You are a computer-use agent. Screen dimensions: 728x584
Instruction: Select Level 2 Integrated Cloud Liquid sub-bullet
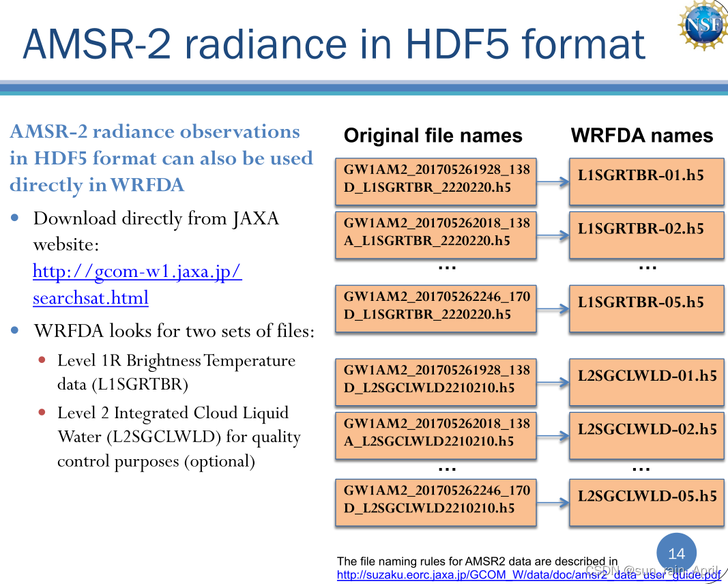coord(179,437)
